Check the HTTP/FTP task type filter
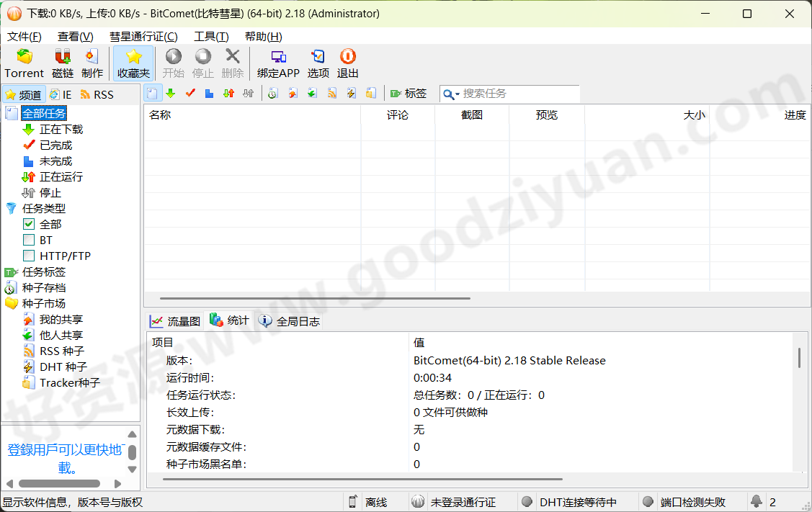The image size is (812, 512). tap(29, 256)
